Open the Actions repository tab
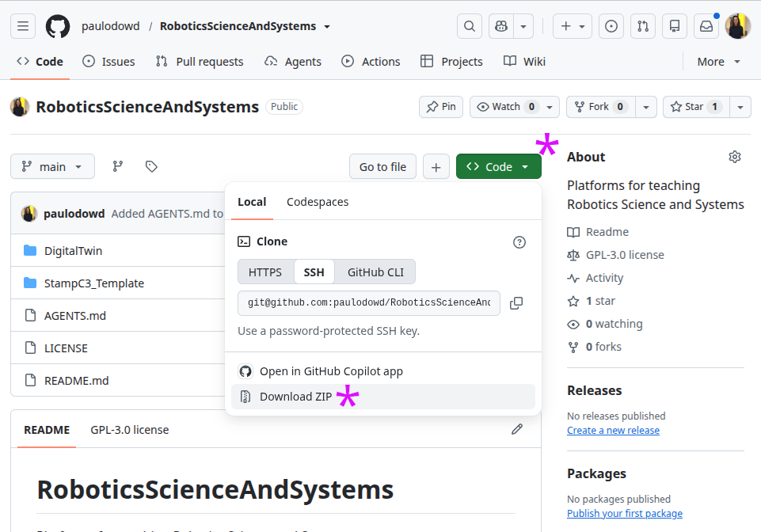Image resolution: width=761 pixels, height=532 pixels. [371, 62]
